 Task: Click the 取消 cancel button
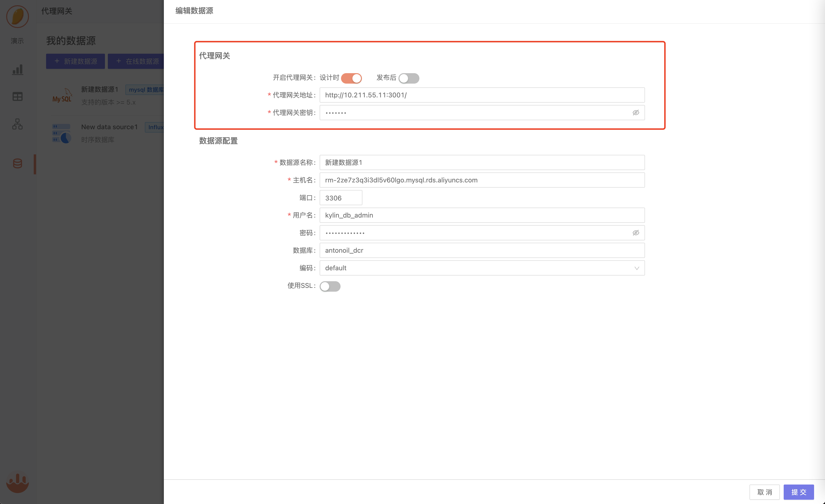click(x=764, y=492)
